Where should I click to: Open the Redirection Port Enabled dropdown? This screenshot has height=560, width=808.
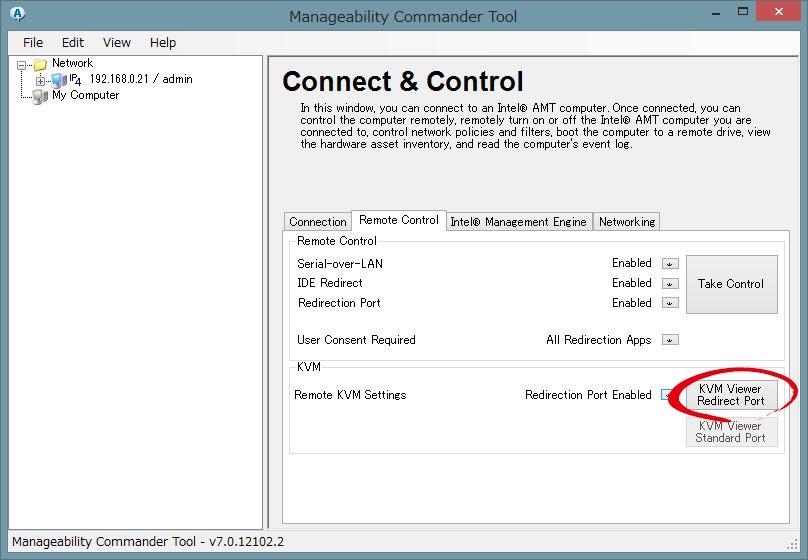670,303
